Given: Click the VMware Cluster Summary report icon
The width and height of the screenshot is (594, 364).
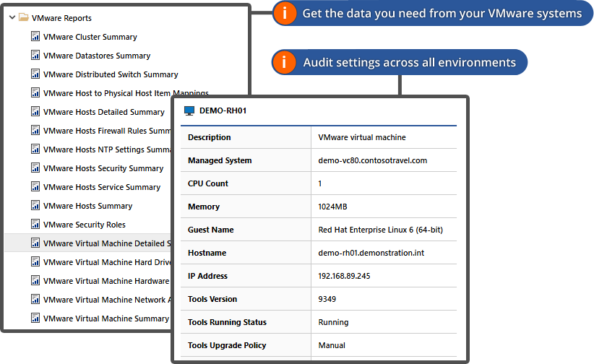Looking at the screenshot, I should pyautogui.click(x=35, y=36).
